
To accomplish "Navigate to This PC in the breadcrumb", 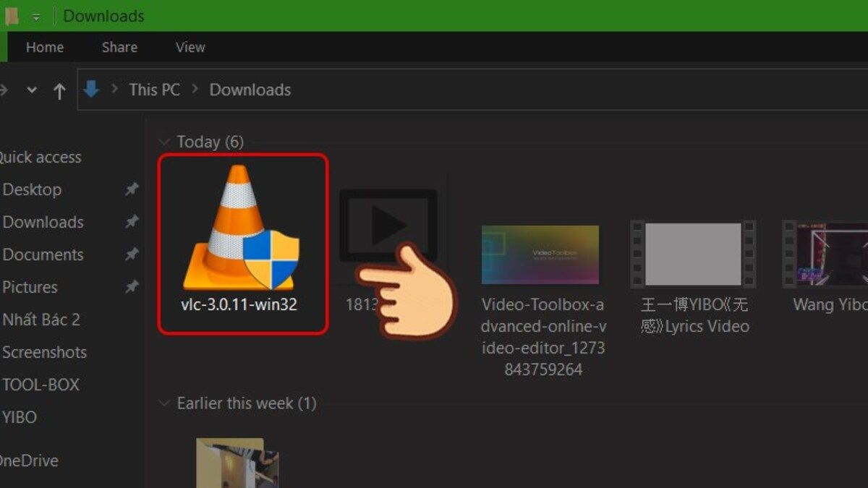I will (x=154, y=90).
